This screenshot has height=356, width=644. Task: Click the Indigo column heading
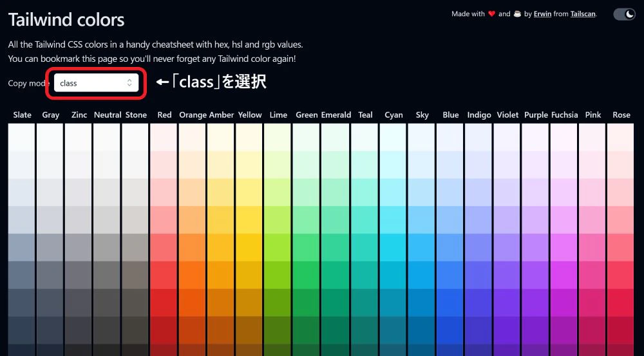[x=479, y=115]
